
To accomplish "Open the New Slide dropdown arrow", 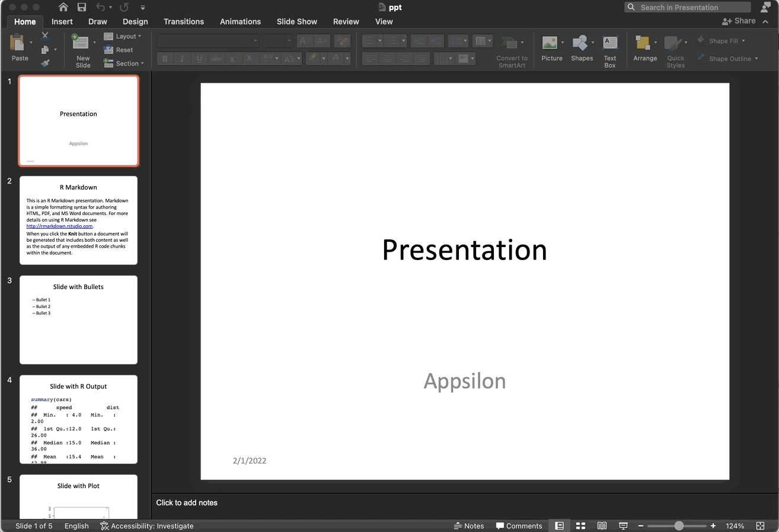I will click(x=94, y=42).
